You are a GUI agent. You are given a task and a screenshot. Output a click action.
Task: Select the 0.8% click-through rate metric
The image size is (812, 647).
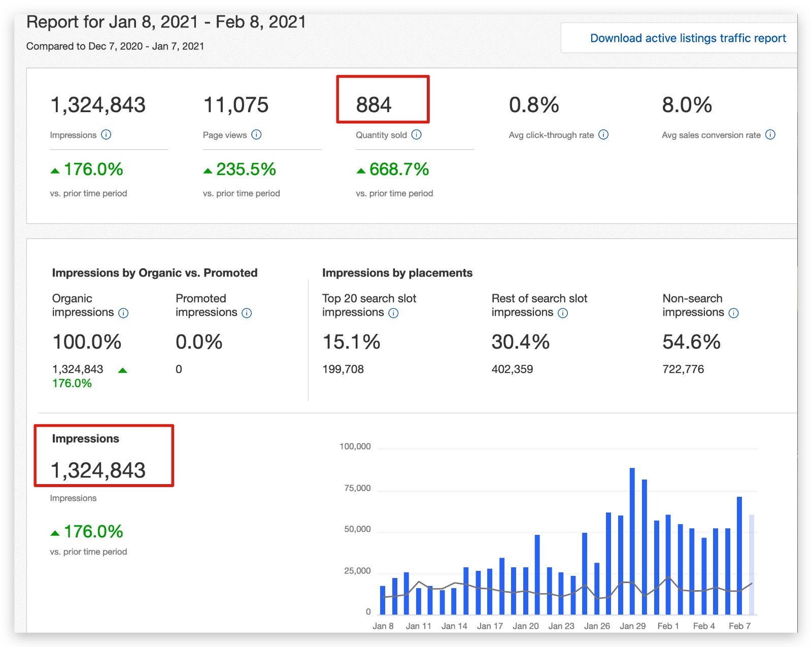coord(534,105)
